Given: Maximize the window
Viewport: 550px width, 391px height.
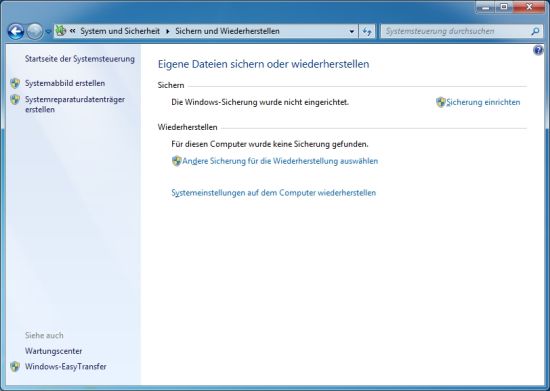Looking at the screenshot, I should point(504,7).
